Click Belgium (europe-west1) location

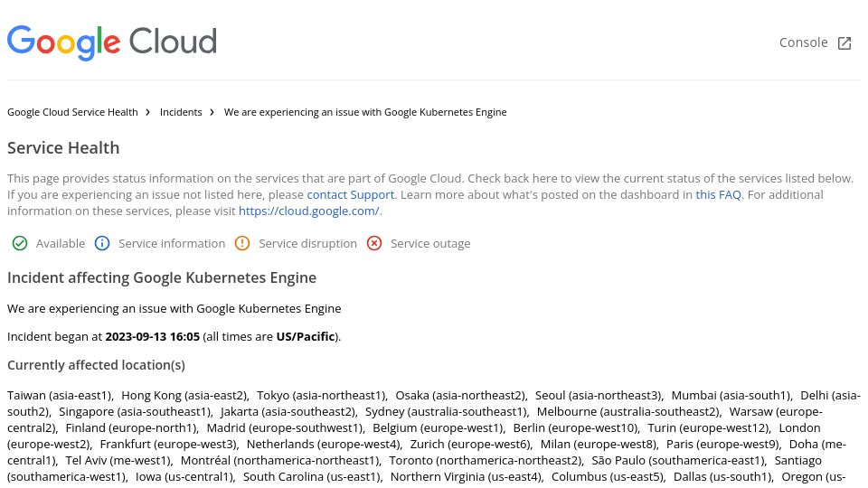[x=439, y=427]
